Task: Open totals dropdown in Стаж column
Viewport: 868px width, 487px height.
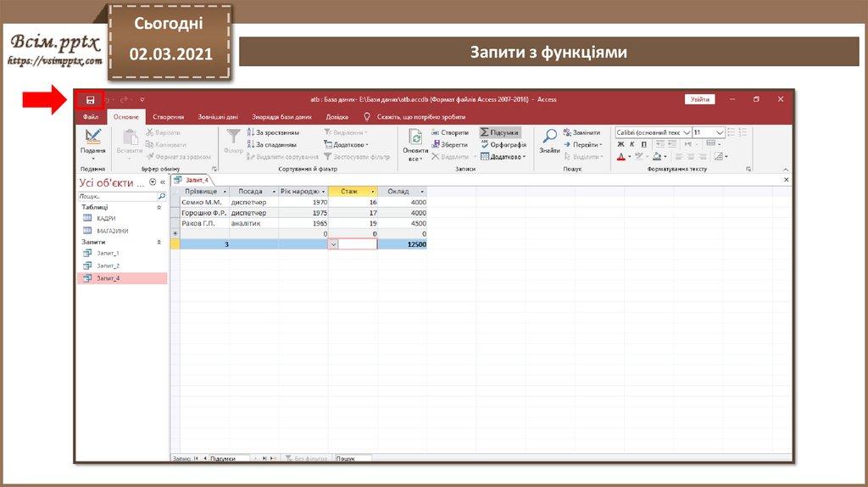Action: [333, 244]
